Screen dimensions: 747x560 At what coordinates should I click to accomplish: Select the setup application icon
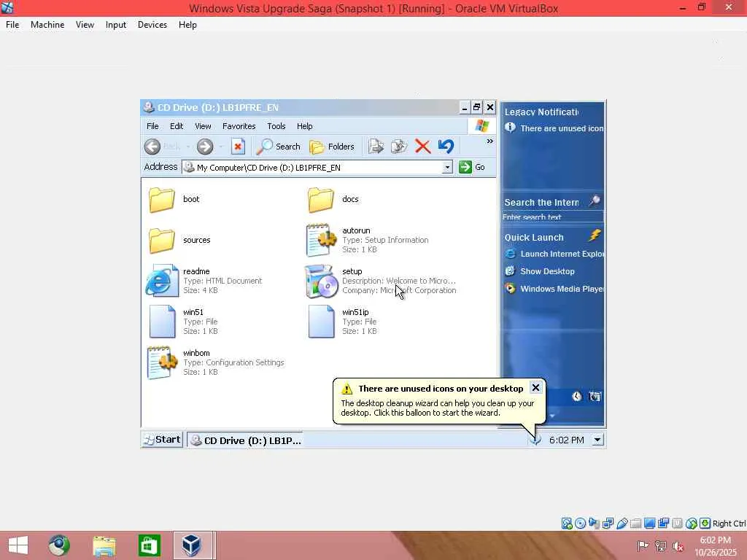coord(320,281)
